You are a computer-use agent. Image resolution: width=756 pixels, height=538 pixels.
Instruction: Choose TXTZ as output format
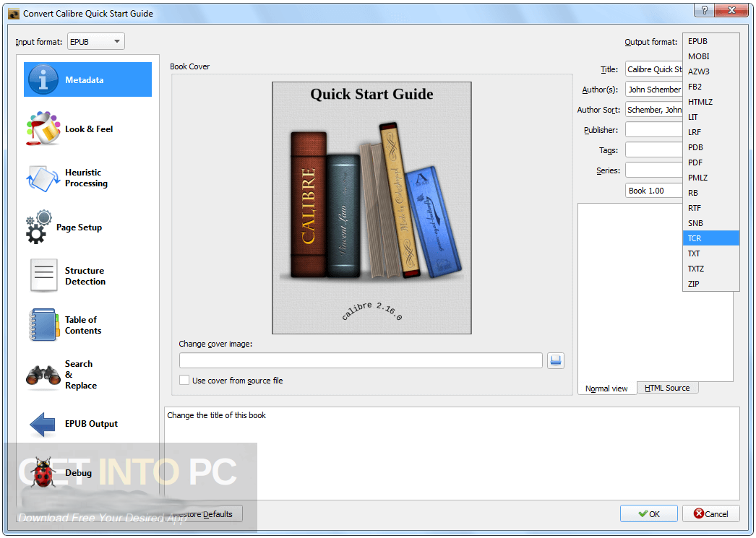(x=710, y=269)
